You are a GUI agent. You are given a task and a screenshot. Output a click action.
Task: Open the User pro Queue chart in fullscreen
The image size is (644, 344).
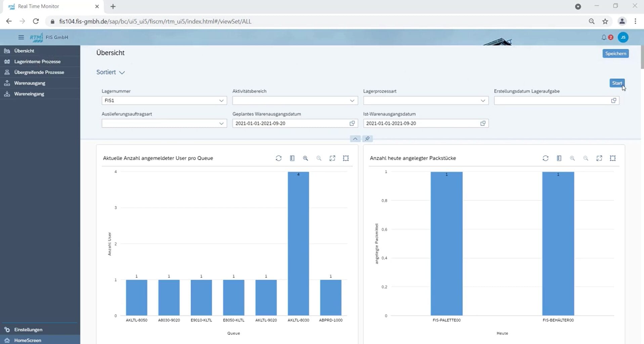332,158
